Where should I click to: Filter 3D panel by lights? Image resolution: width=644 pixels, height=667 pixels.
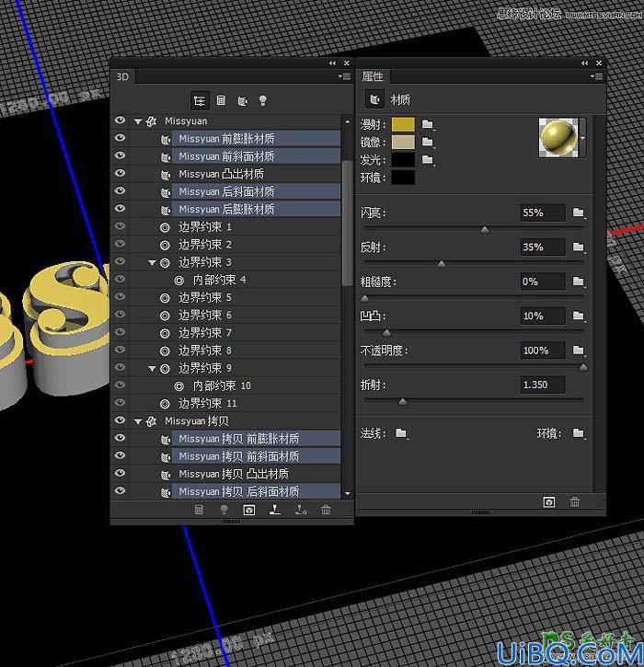pos(263,100)
